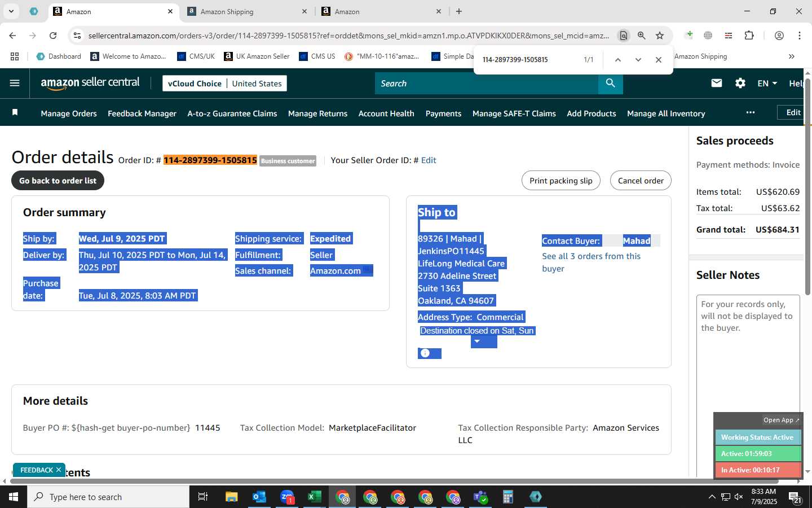Open Manage All Inventory
The height and width of the screenshot is (508, 812).
666,113
